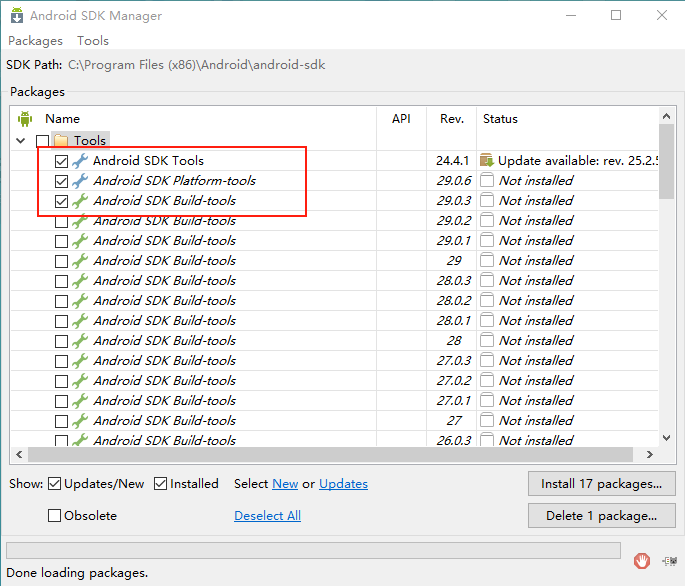Viewport: 685px width, 586px height.
Task: Click wrench icon of Build-tools rev 27.0.1
Action: [80, 401]
